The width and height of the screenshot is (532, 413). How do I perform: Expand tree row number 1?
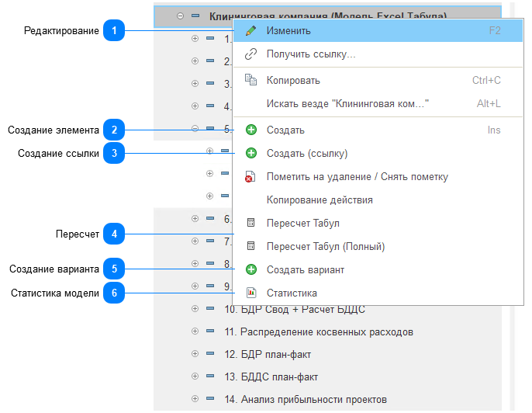click(195, 38)
